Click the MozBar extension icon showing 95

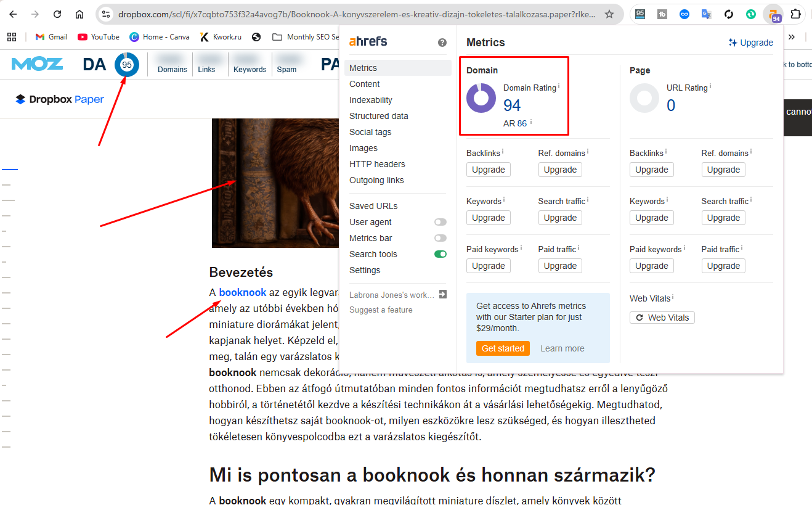point(640,14)
